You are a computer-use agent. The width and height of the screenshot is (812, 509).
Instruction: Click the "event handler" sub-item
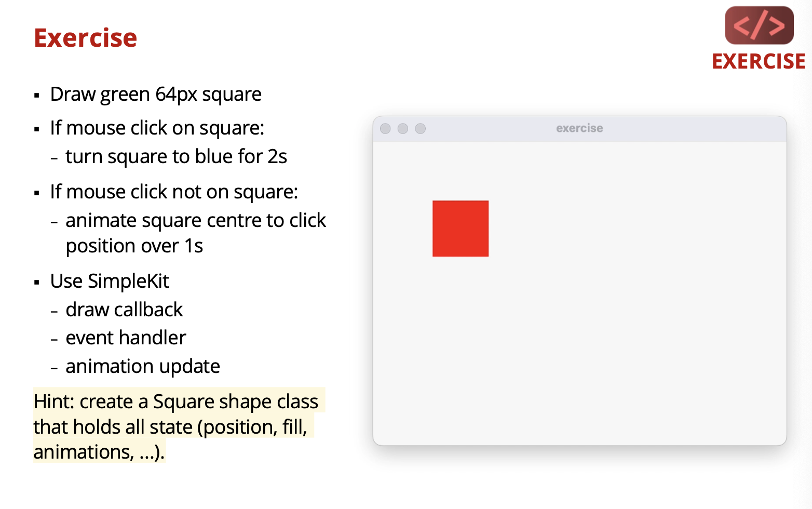pos(126,338)
